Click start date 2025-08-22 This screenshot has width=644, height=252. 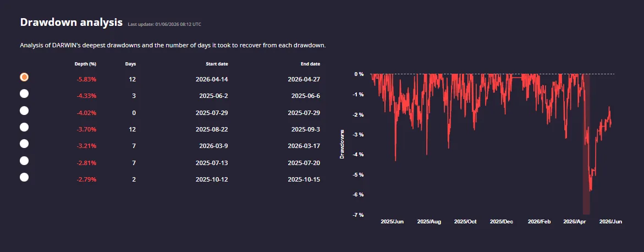(212, 129)
